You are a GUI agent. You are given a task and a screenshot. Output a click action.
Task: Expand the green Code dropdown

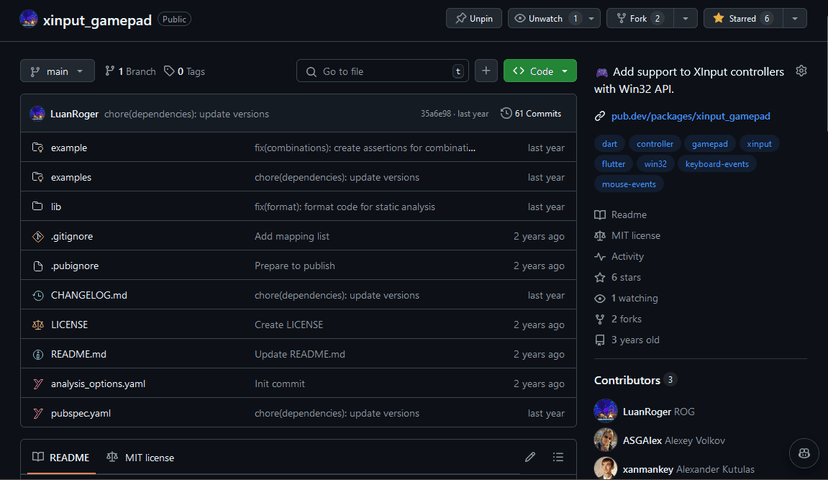point(540,71)
